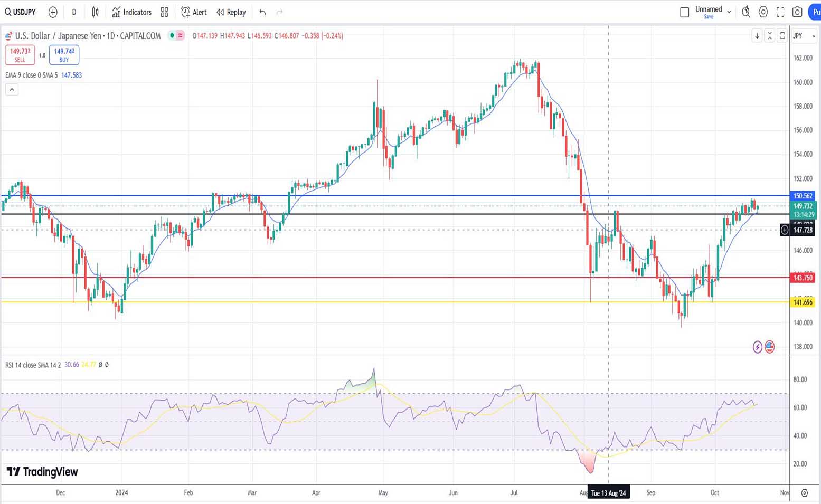
Task: Open the quick search lightning icon
Action: pos(745,12)
